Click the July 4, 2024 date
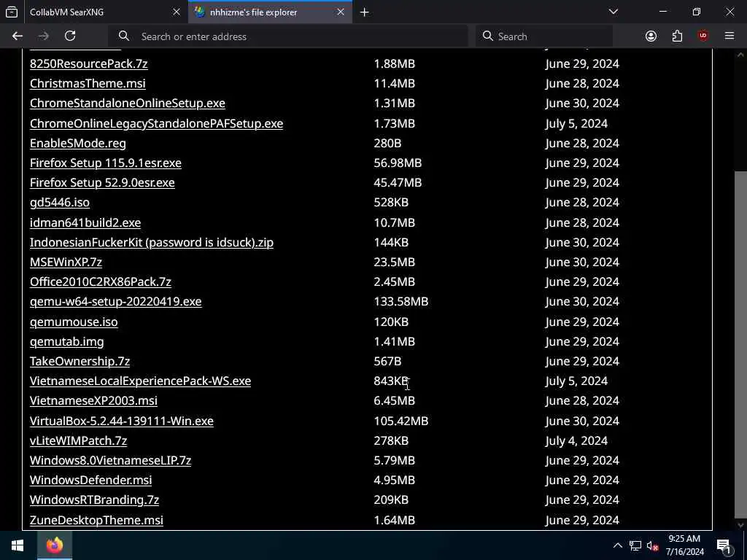Screen dimensions: 747x560 tap(576, 441)
